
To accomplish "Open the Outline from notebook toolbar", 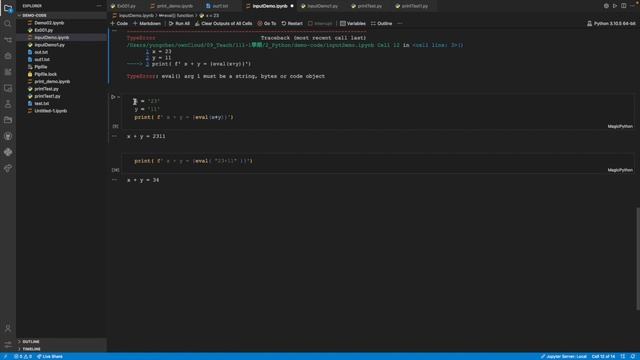I will click(382, 24).
